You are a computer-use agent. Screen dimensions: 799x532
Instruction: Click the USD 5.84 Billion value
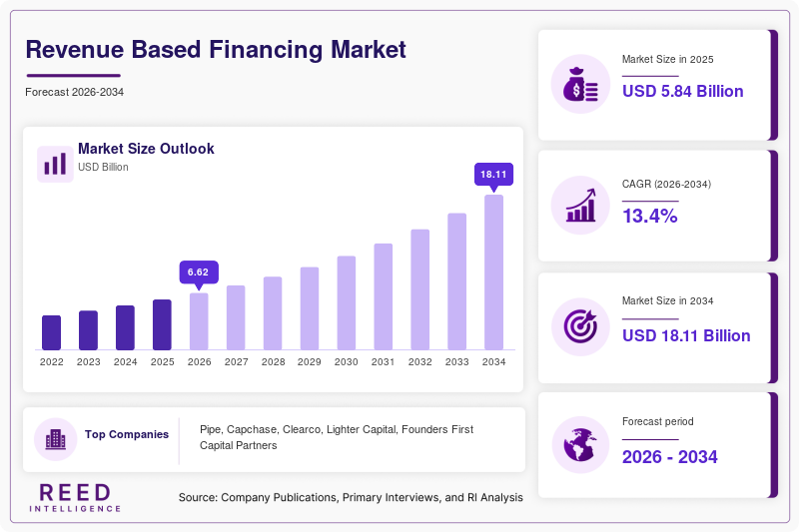(x=683, y=91)
